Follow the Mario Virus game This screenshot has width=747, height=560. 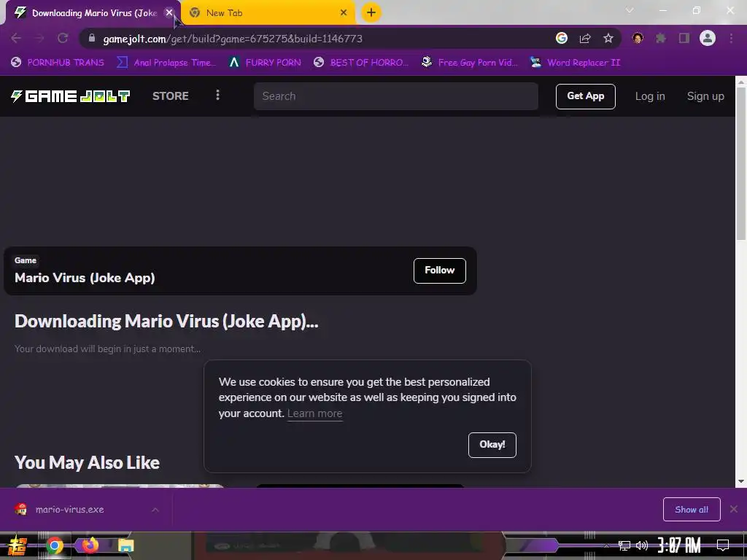tap(439, 271)
